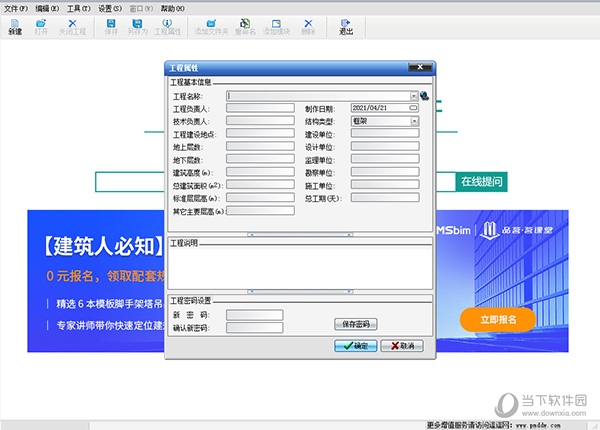Open the 制作日期 date picker
Screen dimensions: 600x430
(x=414, y=108)
